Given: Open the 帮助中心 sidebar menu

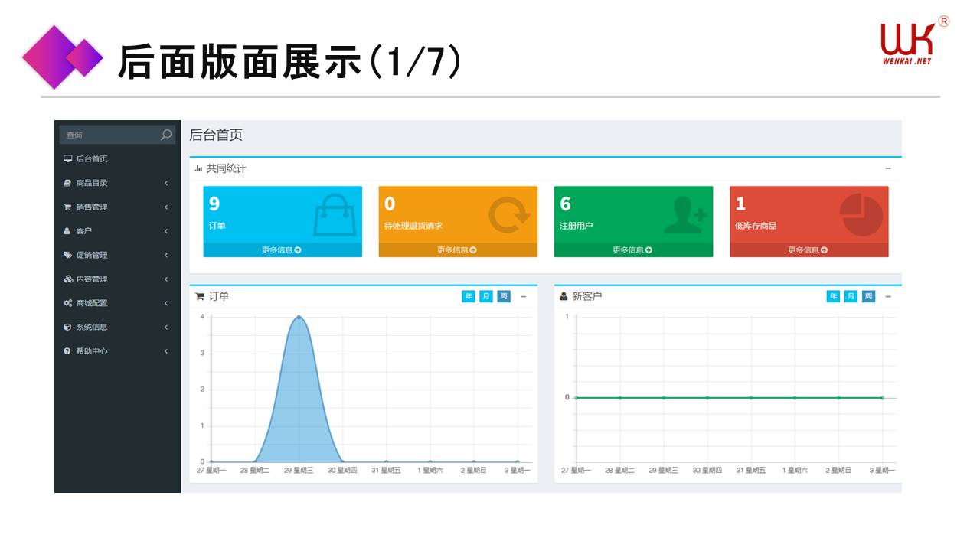Looking at the screenshot, I should (x=118, y=351).
